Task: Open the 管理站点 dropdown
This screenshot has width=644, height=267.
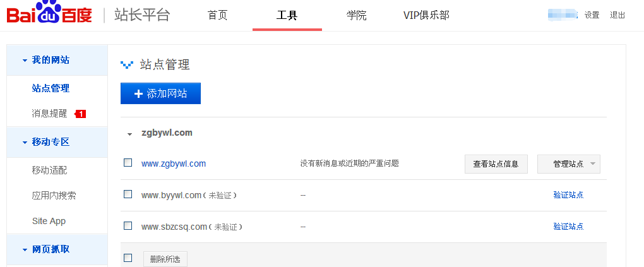Action: pos(569,164)
